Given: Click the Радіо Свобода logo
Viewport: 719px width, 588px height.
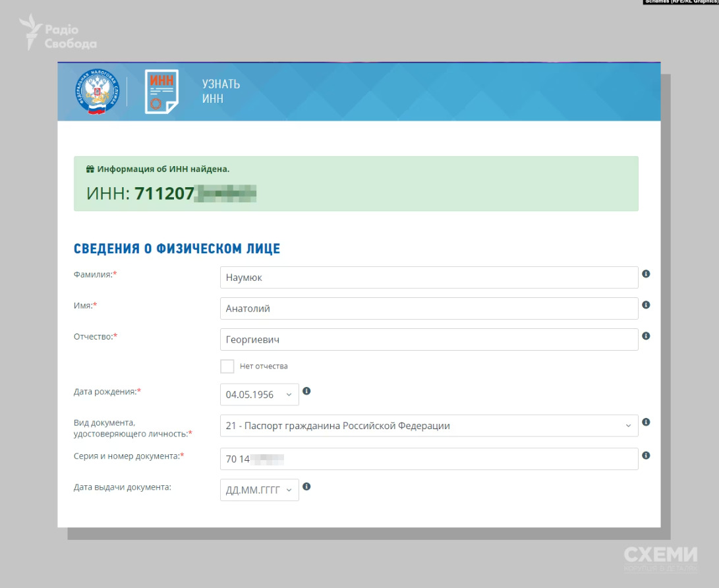Looking at the screenshot, I should pos(57,33).
